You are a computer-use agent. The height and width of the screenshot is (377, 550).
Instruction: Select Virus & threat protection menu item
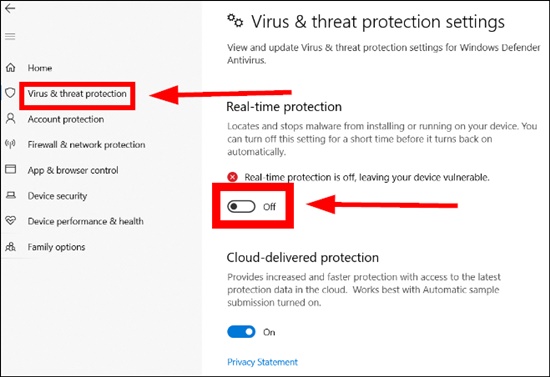[77, 94]
